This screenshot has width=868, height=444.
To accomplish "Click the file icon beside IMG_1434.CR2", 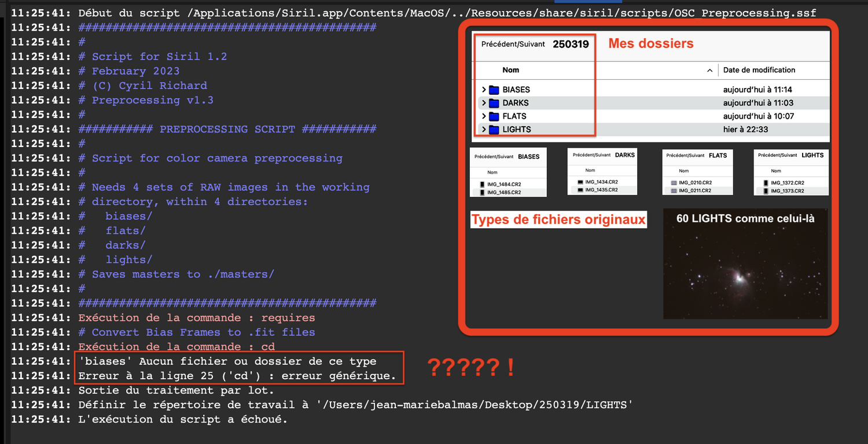I will point(580,182).
